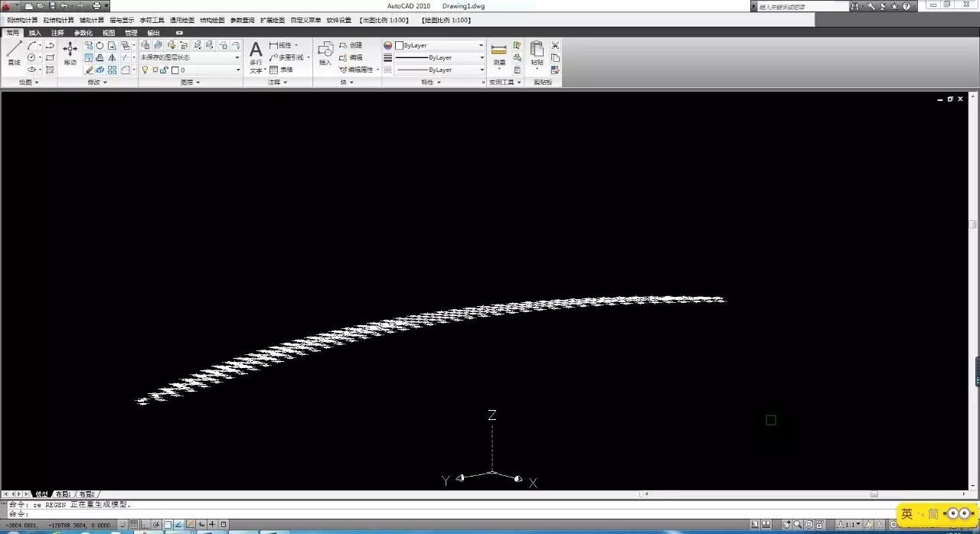Screen dimensions: 980x534
Task: Open the ByLayer color dropdown
Action: (439, 45)
